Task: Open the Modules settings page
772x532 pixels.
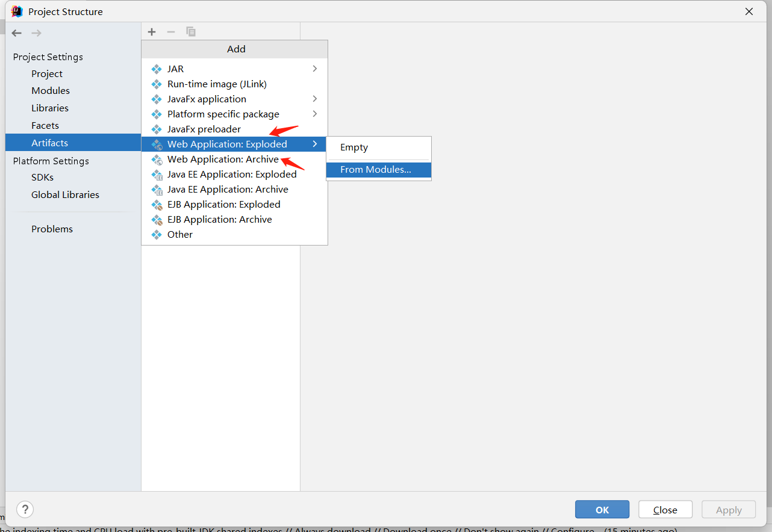Action: [x=51, y=91]
